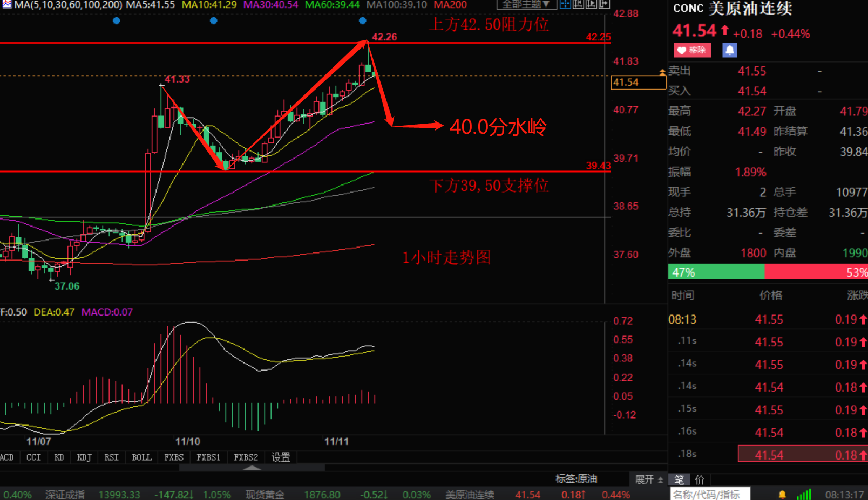
Task: Select the RSI indicator tab
Action: (111, 457)
